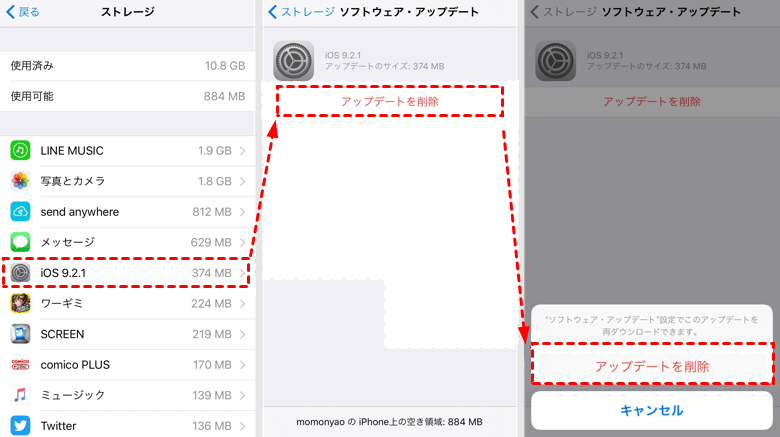Image resolution: width=780 pixels, height=437 pixels.
Task: Tap the SCREEN app icon
Action: (20, 334)
